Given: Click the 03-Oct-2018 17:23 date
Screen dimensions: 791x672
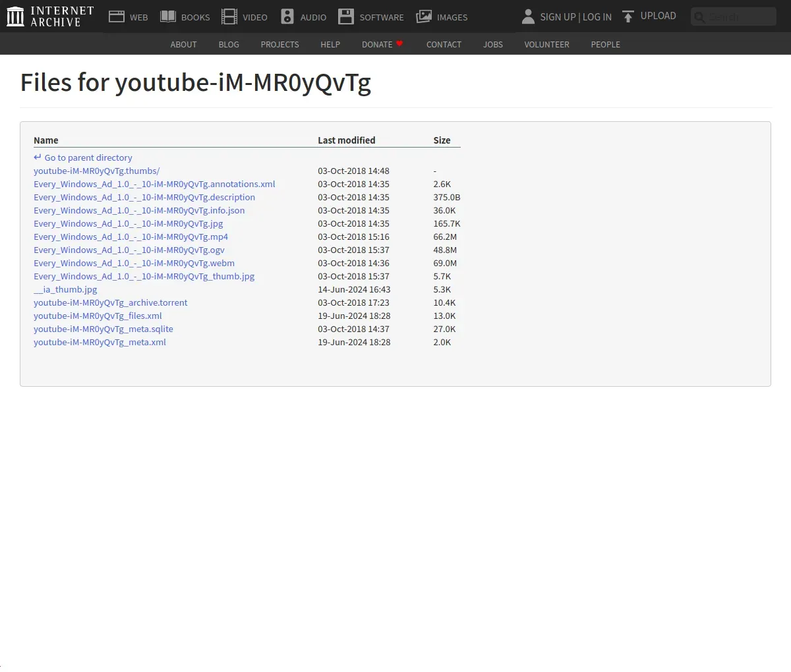Looking at the screenshot, I should [353, 302].
